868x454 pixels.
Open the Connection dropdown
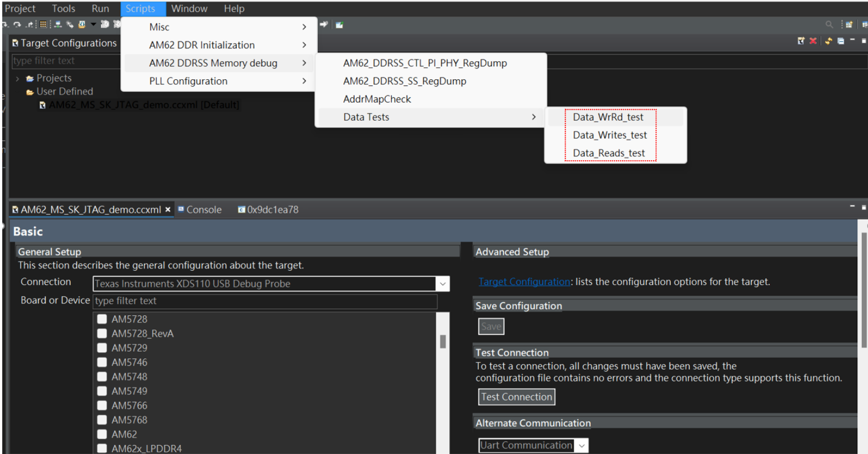[x=443, y=284]
